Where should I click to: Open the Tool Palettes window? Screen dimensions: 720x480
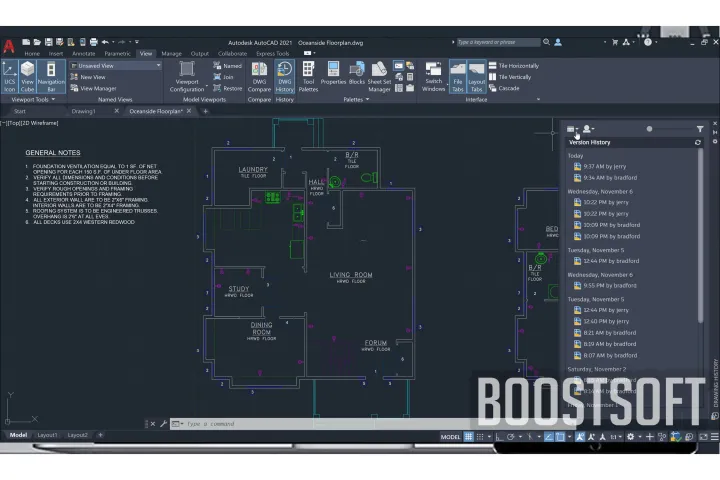tap(308, 77)
